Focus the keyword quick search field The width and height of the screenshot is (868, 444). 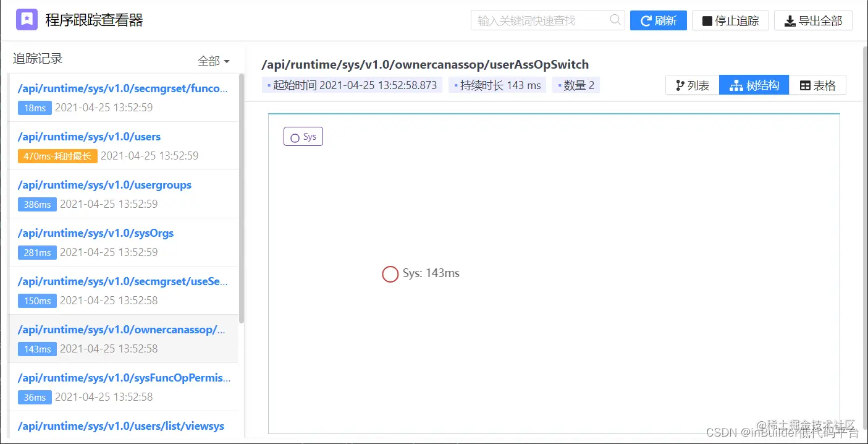coord(547,20)
